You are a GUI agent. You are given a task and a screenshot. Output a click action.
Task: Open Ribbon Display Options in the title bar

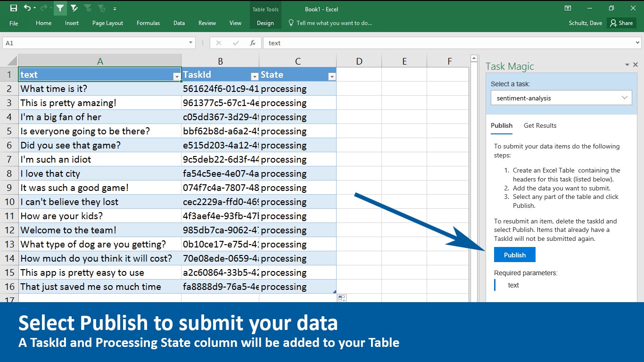[x=568, y=8]
